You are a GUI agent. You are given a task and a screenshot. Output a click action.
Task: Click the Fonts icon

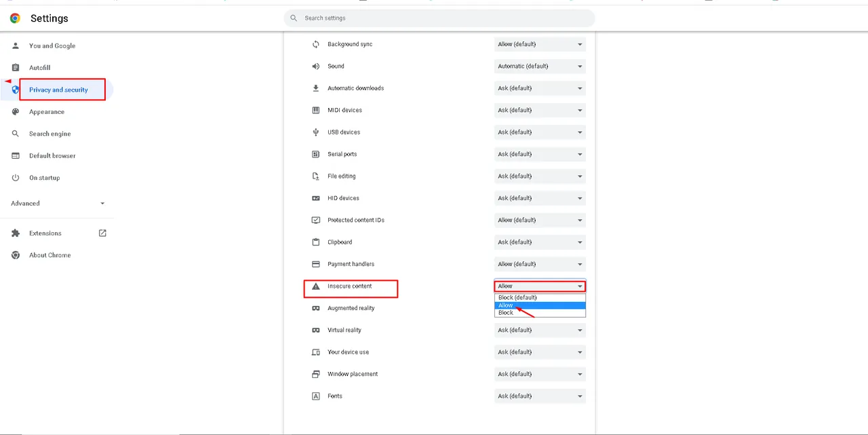point(315,396)
